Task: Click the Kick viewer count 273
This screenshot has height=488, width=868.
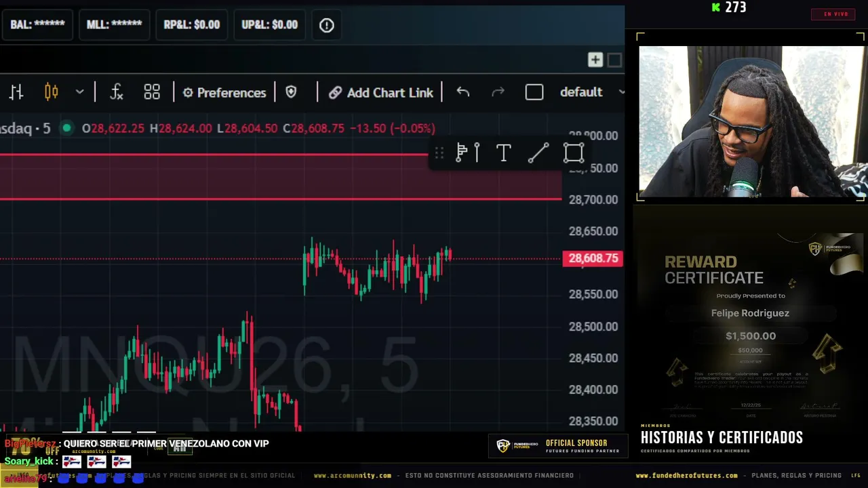Action: click(735, 7)
